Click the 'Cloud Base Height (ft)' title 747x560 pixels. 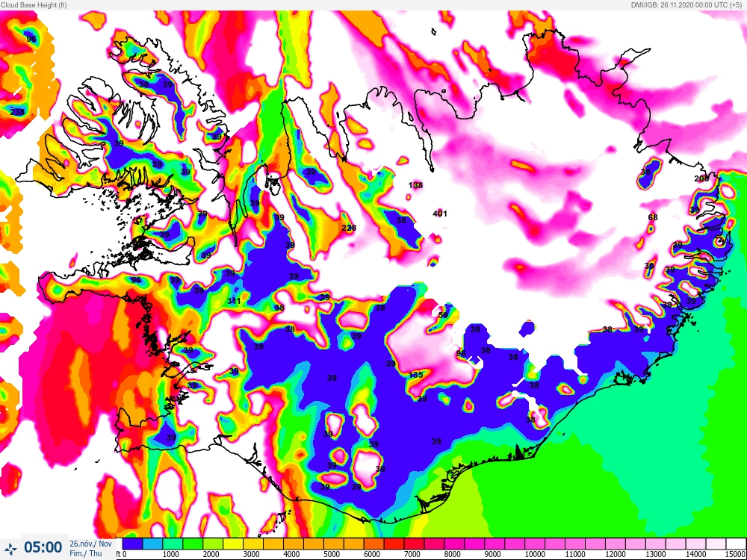(34, 4)
